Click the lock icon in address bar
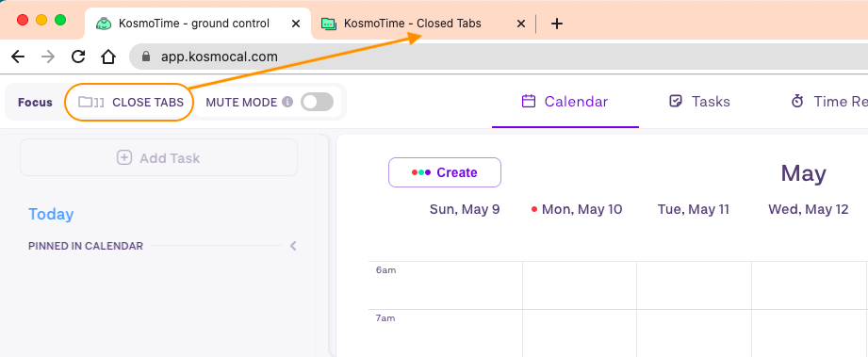 click(146, 57)
